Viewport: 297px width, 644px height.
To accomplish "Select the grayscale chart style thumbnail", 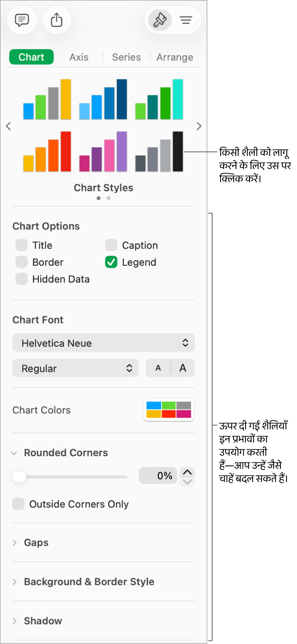I will pyautogui.click(x=159, y=152).
